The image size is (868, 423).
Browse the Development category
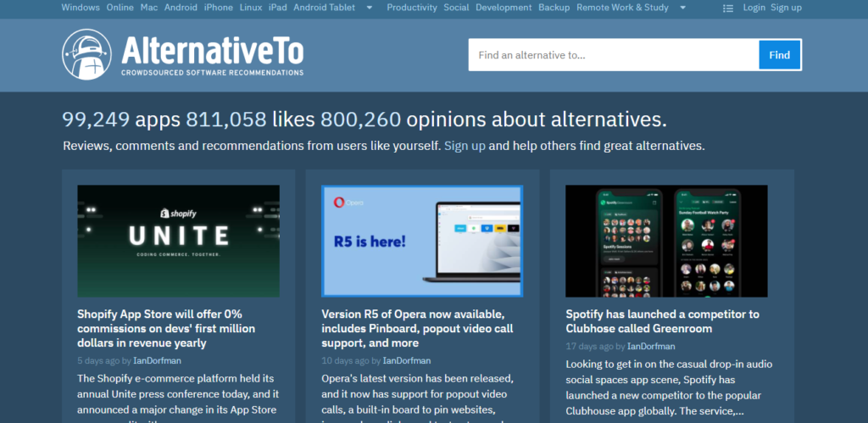click(x=504, y=8)
